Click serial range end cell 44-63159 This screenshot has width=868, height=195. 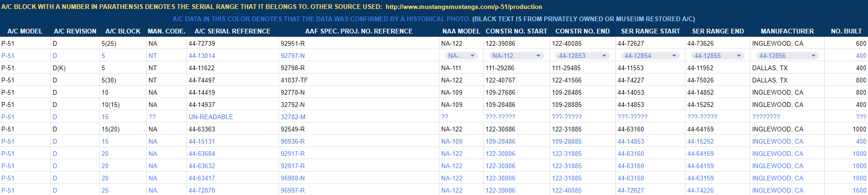pyautogui.click(x=717, y=178)
